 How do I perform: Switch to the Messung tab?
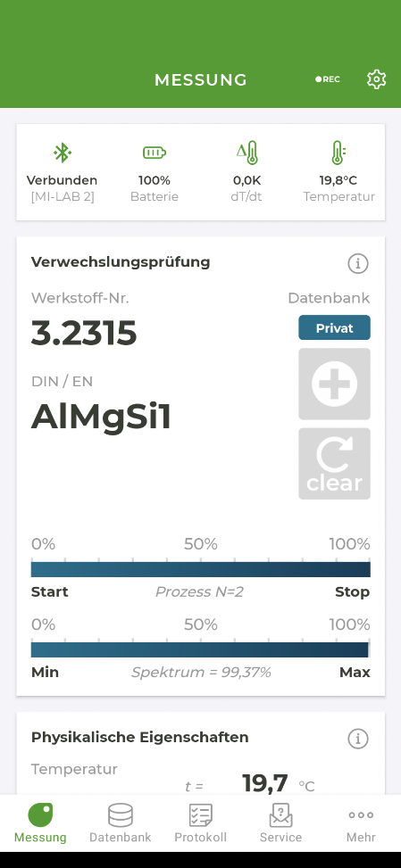pyautogui.click(x=40, y=823)
